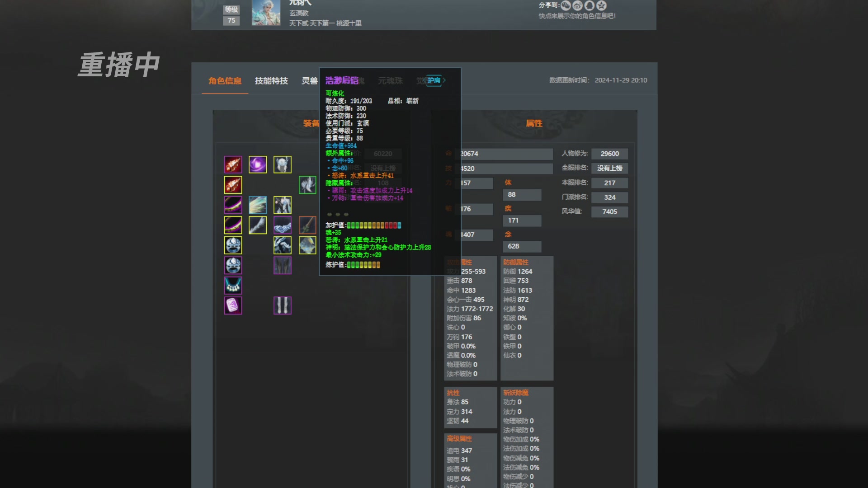The image size is (868, 488).
Task: Select the purple-bordered belt icon
Action: (x=283, y=225)
